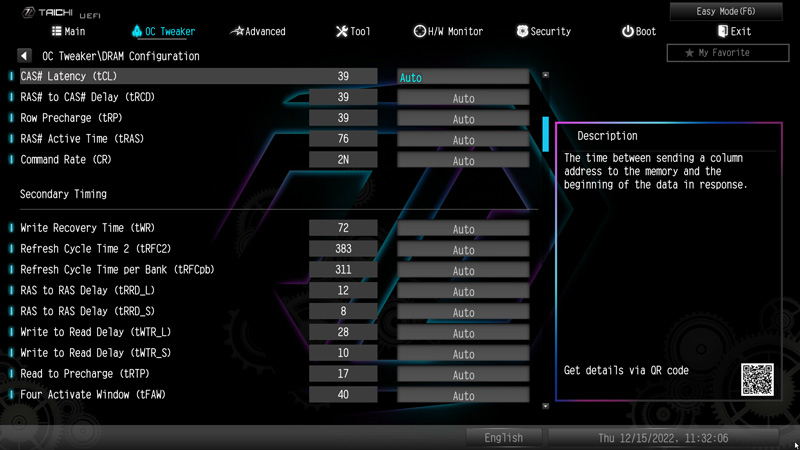Select the OC Tweaker tab
This screenshot has height=450, width=800.
click(x=163, y=32)
